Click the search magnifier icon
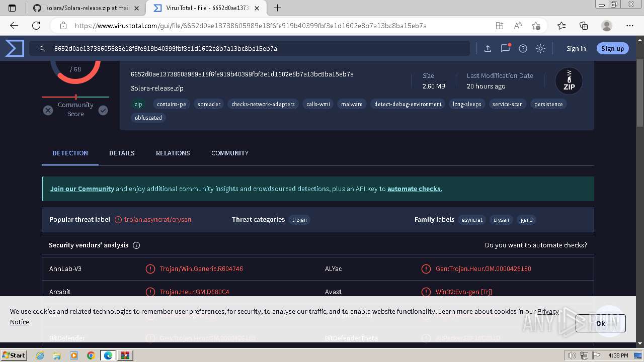Image resolution: width=644 pixels, height=362 pixels. [42, 49]
